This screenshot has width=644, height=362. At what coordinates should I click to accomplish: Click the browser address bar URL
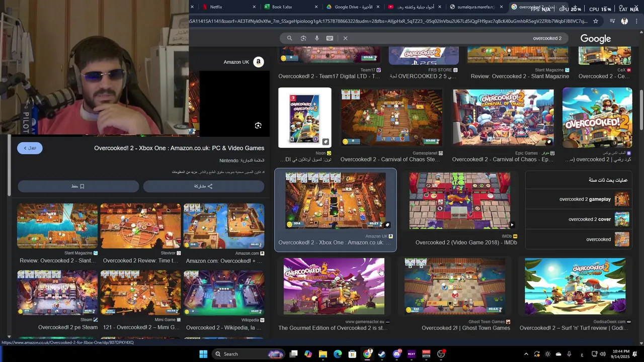click(388, 21)
